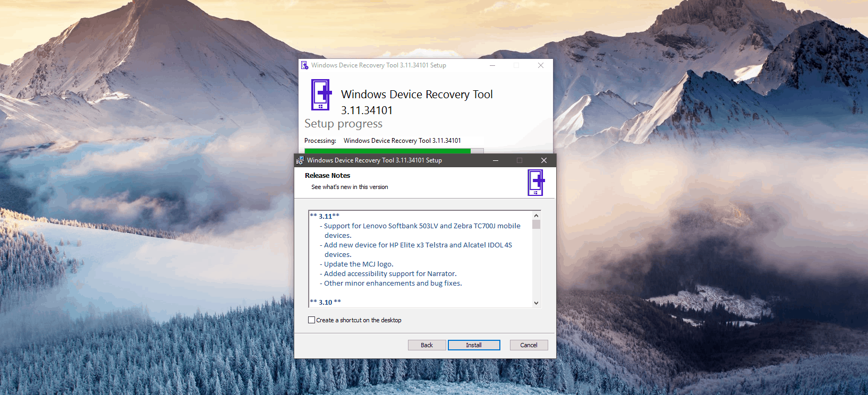Click 'Processing:' label in background window
The image size is (868, 395).
click(x=320, y=141)
